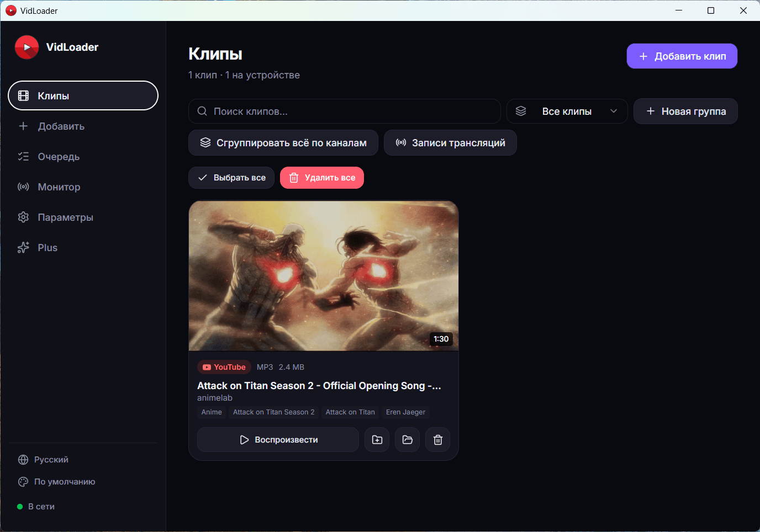Click the MP3 format label
Image resolution: width=760 pixels, height=532 pixels.
(265, 367)
